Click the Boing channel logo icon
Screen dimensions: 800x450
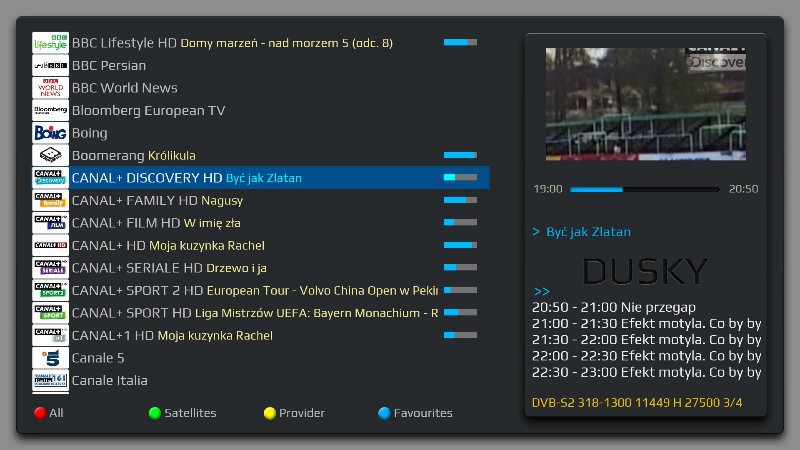click(x=50, y=133)
